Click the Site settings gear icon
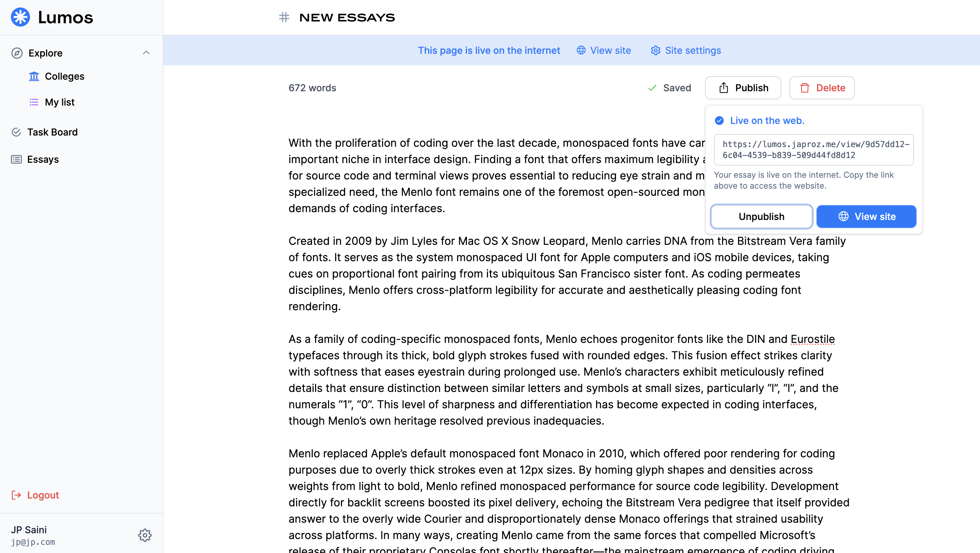Screen dimensions: 980x553 [655, 50]
